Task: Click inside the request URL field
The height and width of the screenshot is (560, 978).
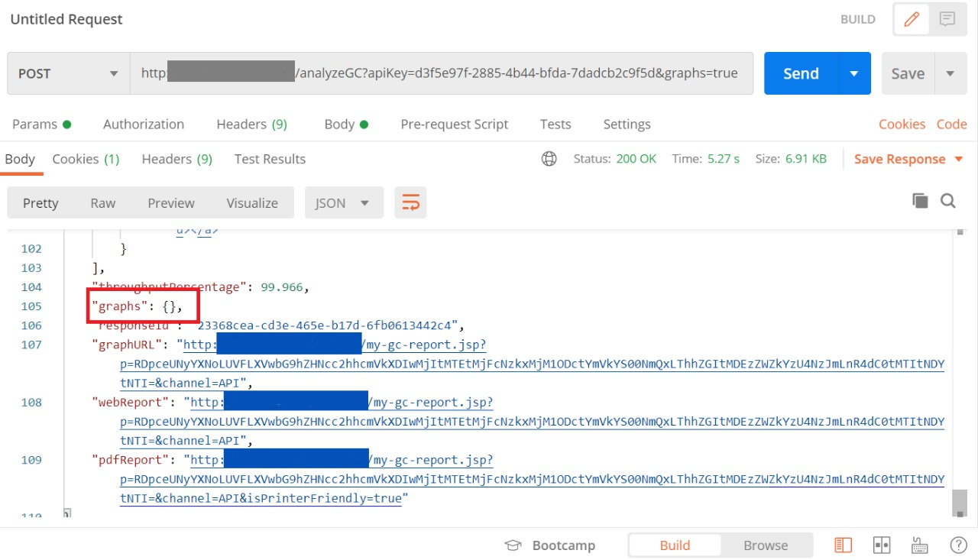Action: (x=442, y=73)
